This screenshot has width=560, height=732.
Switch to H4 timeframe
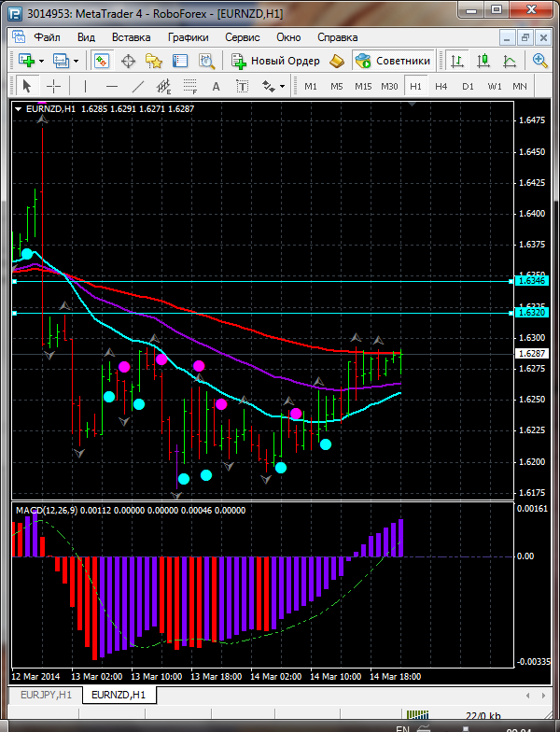[x=441, y=86]
